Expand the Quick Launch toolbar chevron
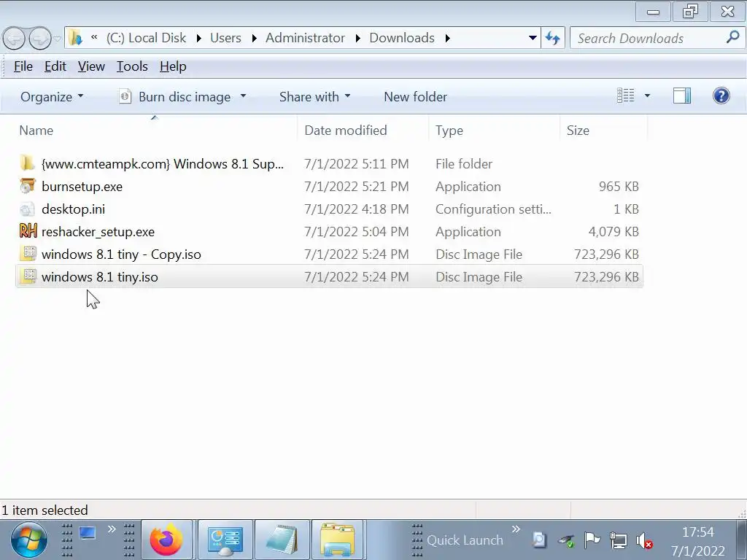The width and height of the screenshot is (747, 560). 516,529
